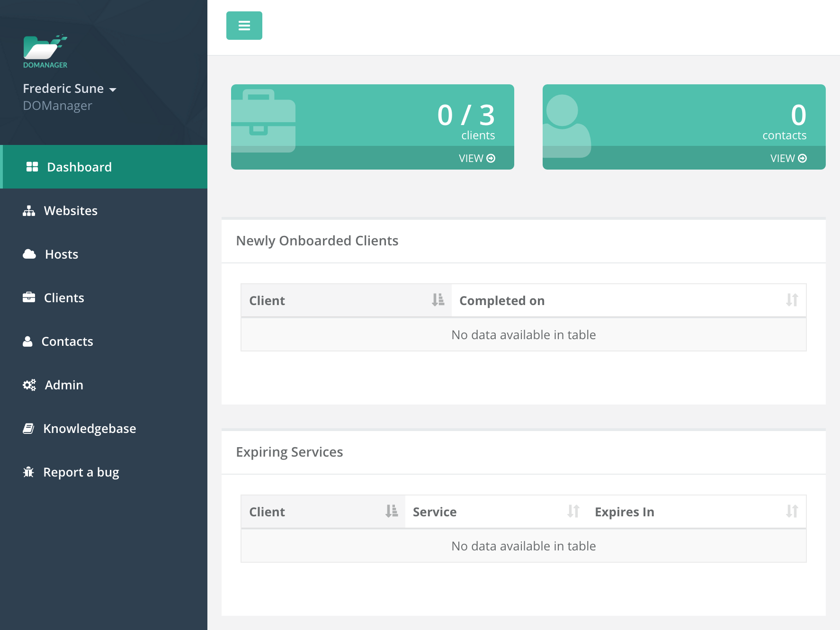Image resolution: width=840 pixels, height=630 pixels.
Task: Click the 0 contacts count
Action: (x=798, y=115)
